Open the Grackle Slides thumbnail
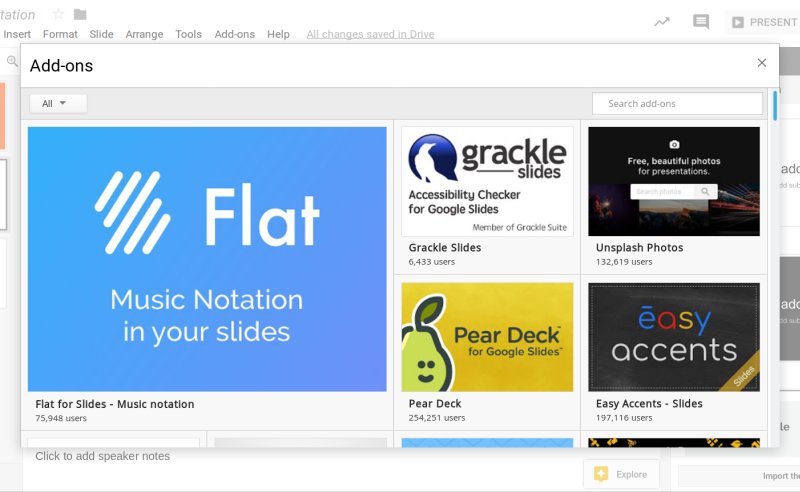This screenshot has height=492, width=800. (x=487, y=182)
